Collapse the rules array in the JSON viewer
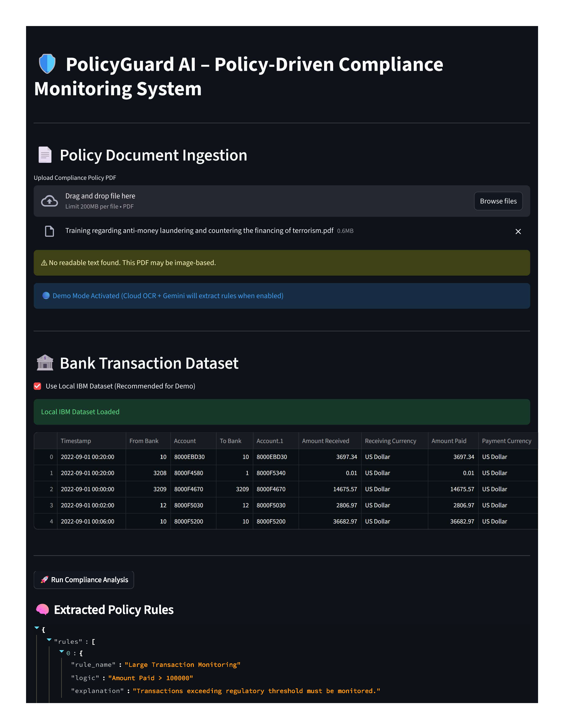 (49, 640)
